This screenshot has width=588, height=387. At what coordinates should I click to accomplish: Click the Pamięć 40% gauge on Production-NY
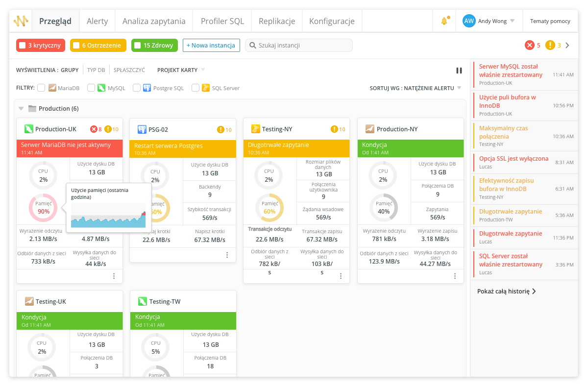click(384, 208)
